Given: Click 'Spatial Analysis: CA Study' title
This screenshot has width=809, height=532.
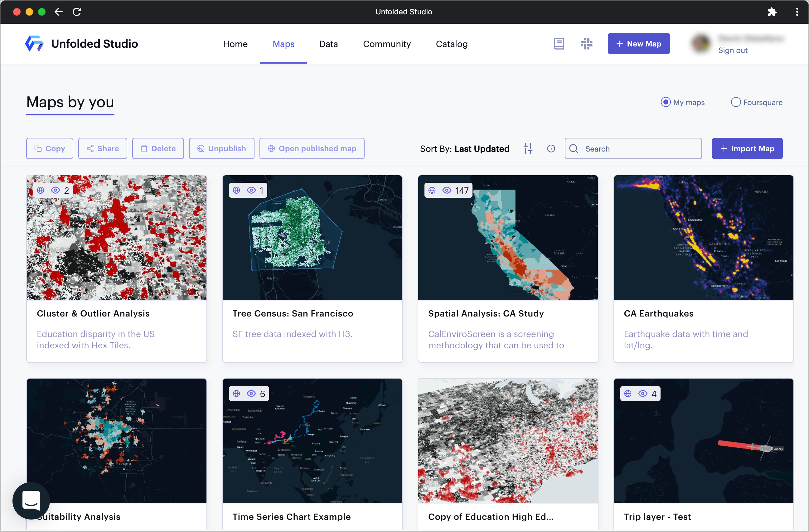Looking at the screenshot, I should tap(486, 313).
